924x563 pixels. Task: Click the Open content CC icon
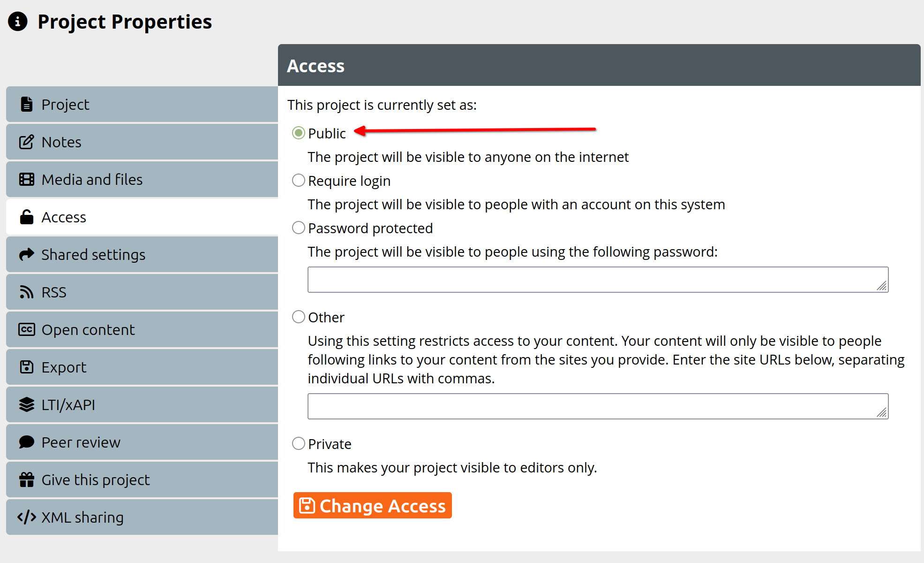click(27, 329)
